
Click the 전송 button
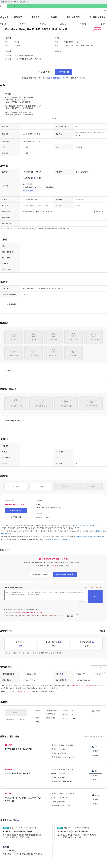(x=95, y=596)
